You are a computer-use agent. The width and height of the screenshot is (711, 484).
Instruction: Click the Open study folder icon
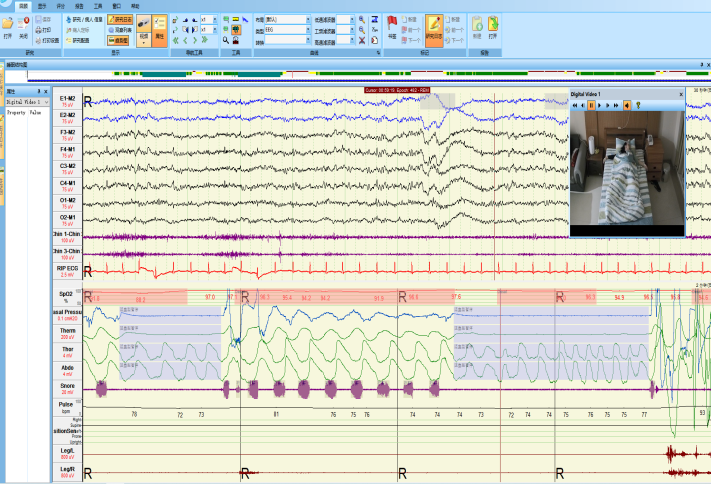pos(8,24)
